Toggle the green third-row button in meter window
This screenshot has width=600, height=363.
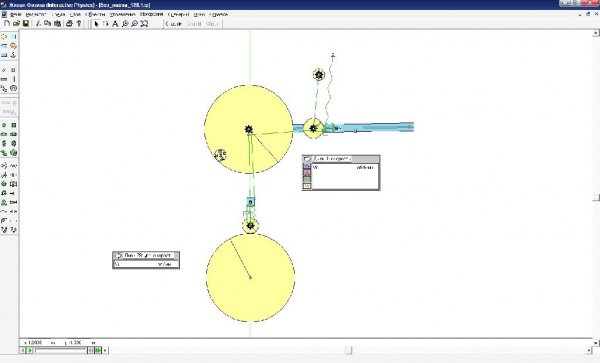[307, 179]
